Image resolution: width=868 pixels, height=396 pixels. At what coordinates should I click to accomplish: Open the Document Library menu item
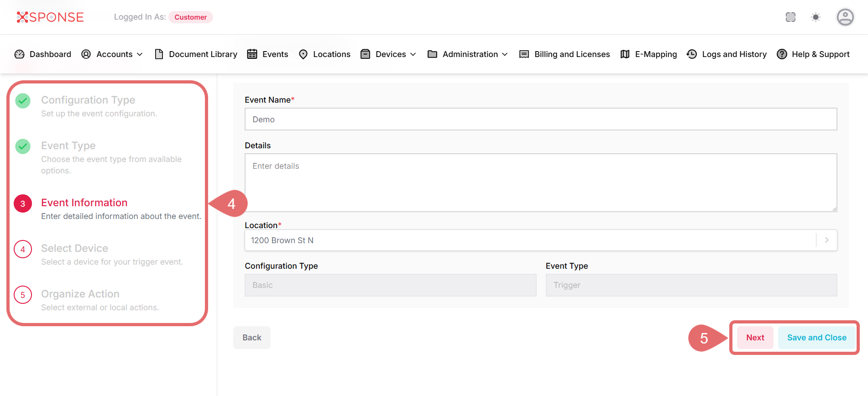pos(196,54)
